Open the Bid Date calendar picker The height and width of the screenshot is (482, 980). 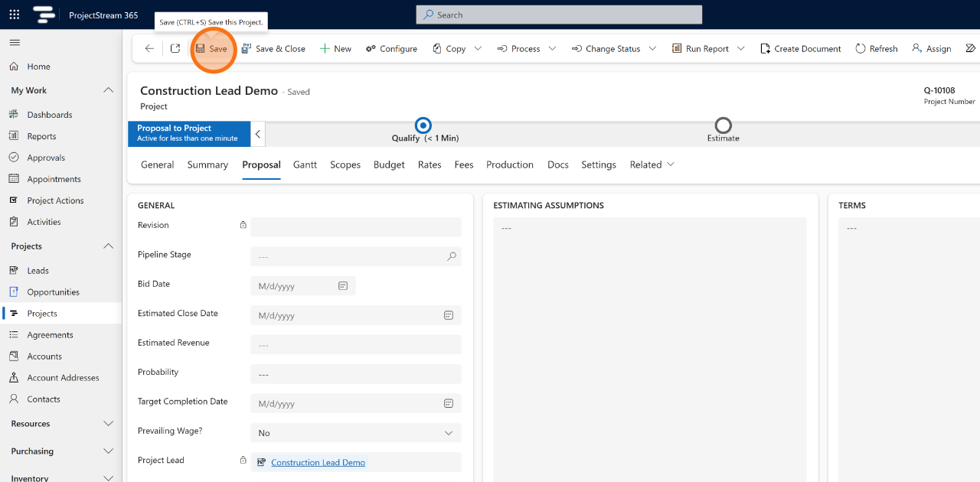click(343, 286)
